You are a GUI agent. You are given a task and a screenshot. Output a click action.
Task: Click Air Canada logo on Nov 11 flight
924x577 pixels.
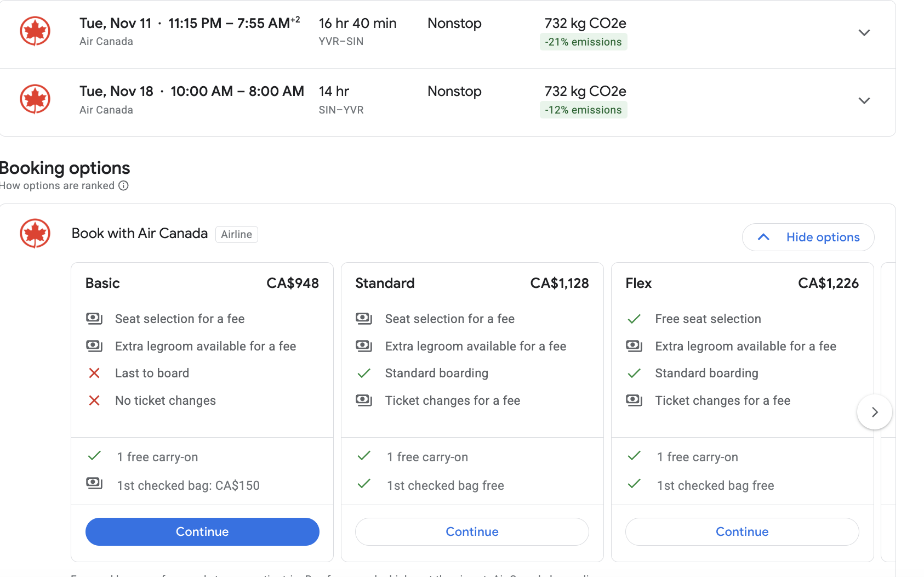(x=35, y=31)
